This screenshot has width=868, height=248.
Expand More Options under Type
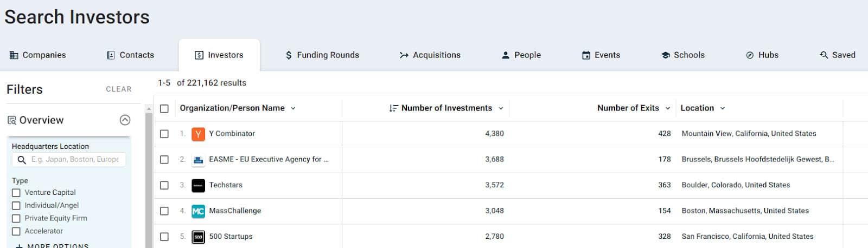pyautogui.click(x=53, y=245)
